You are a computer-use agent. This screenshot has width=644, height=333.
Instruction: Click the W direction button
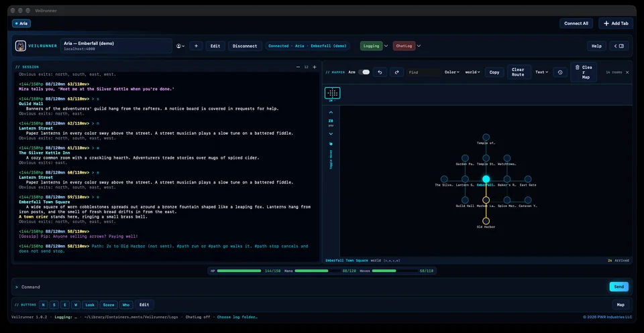point(76,305)
